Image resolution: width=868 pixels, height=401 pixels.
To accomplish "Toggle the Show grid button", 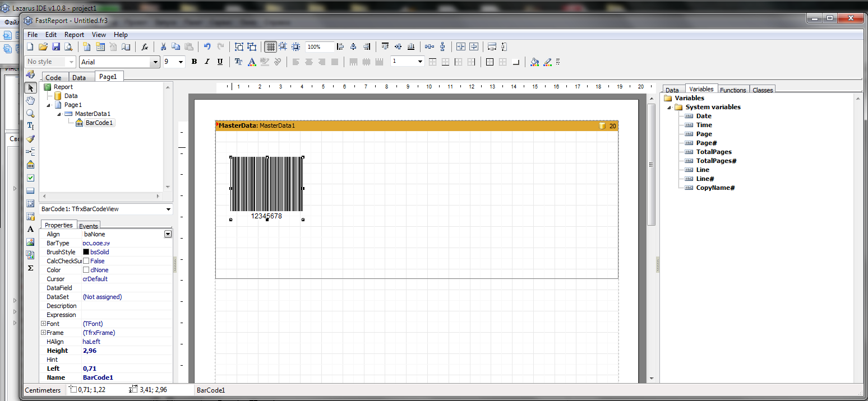I will (x=270, y=47).
